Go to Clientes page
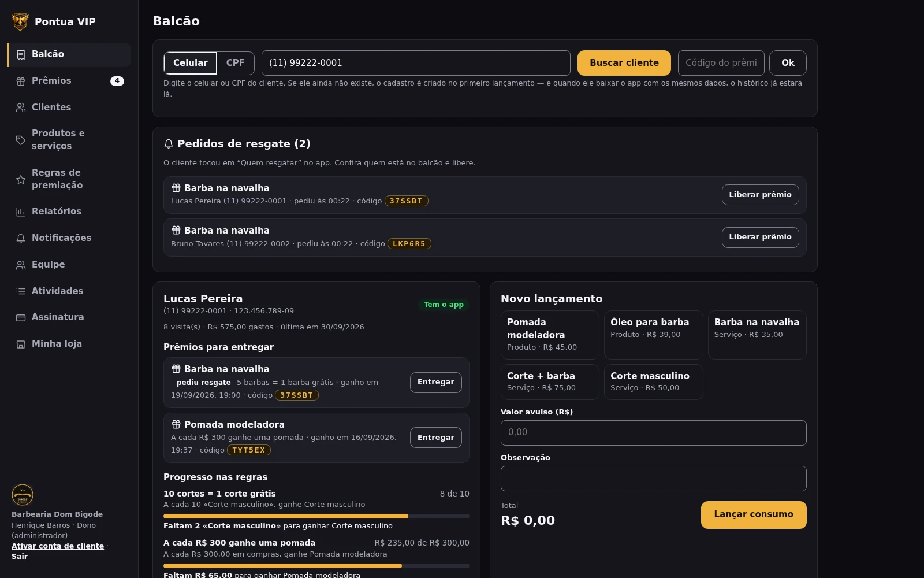 point(69,108)
